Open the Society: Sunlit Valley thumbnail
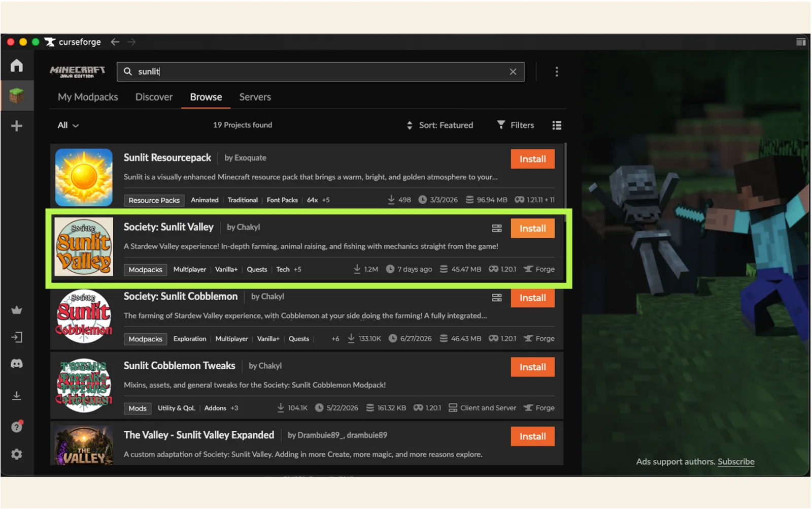The width and height of the screenshot is (812, 509). coord(84,247)
